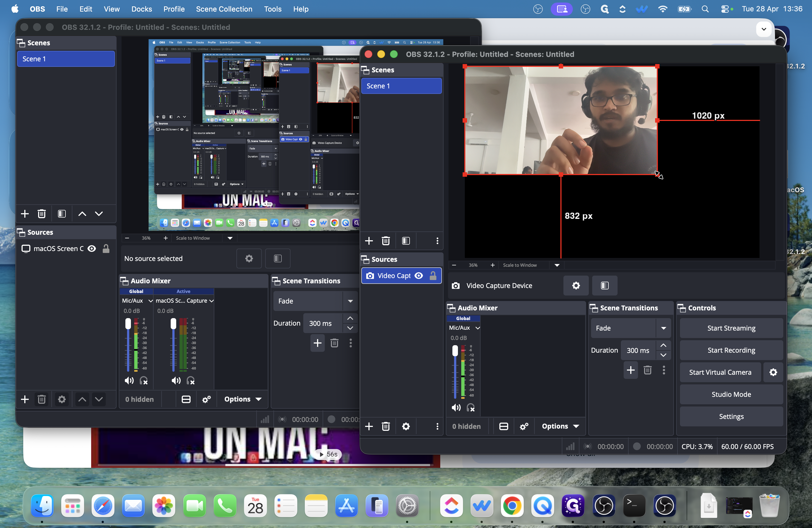Add transition in front Scene Transitions

click(631, 370)
